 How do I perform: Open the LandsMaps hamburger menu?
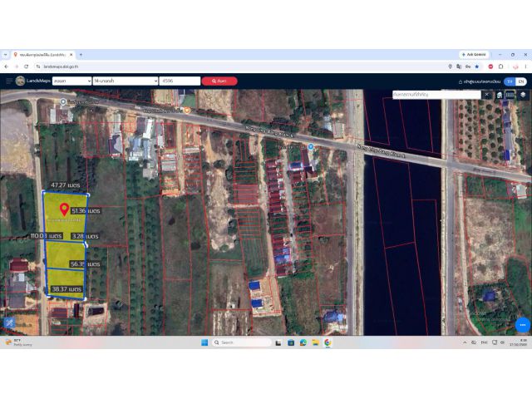(x=9, y=81)
